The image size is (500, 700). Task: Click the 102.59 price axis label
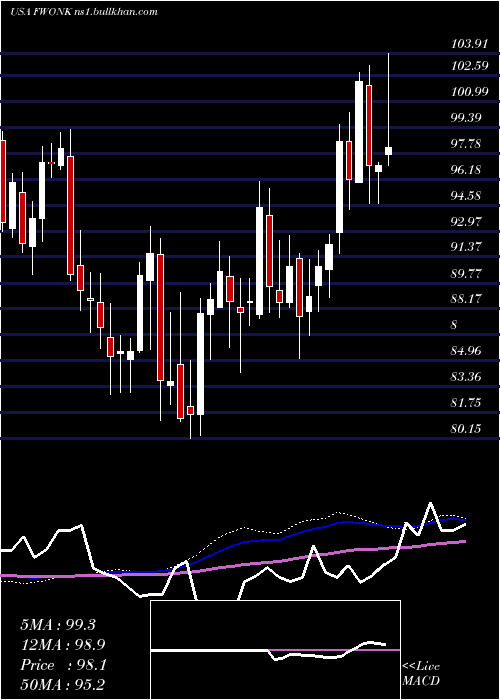tap(470, 66)
